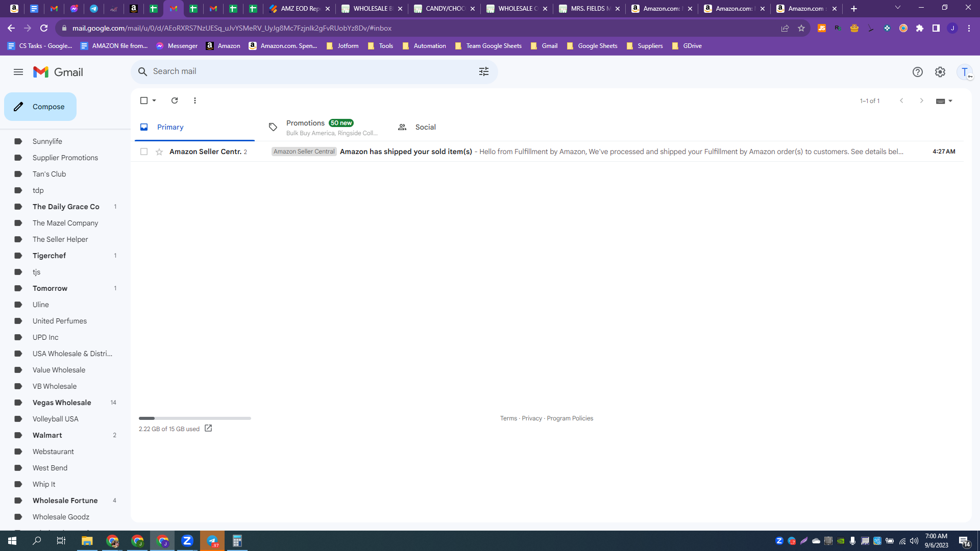Image resolution: width=980 pixels, height=551 pixels.
Task: Star the Amazon Seller Central email
Action: click(x=159, y=152)
